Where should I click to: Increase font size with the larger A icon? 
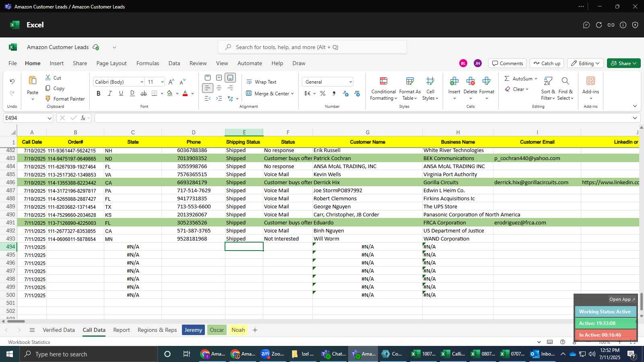(x=171, y=82)
